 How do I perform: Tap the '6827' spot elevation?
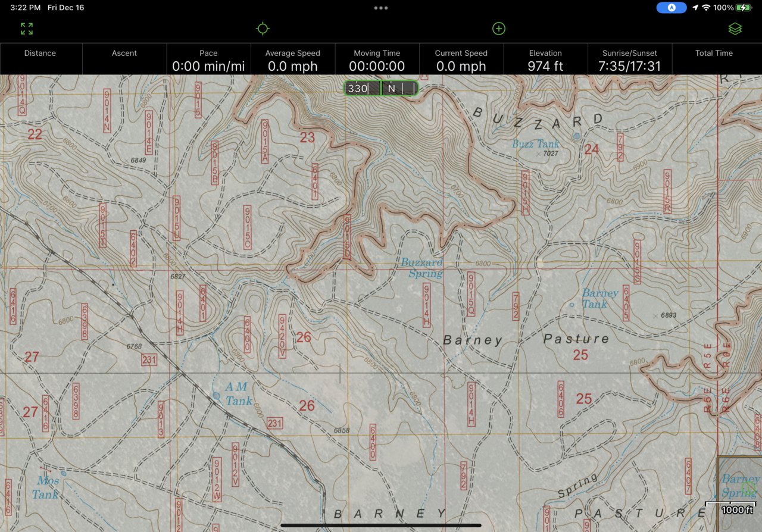(177, 277)
